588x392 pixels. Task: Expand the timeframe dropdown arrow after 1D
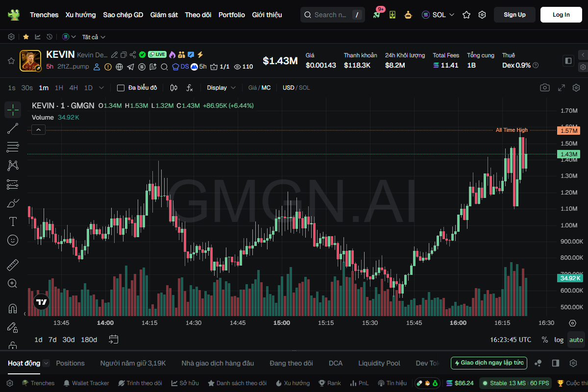[101, 88]
